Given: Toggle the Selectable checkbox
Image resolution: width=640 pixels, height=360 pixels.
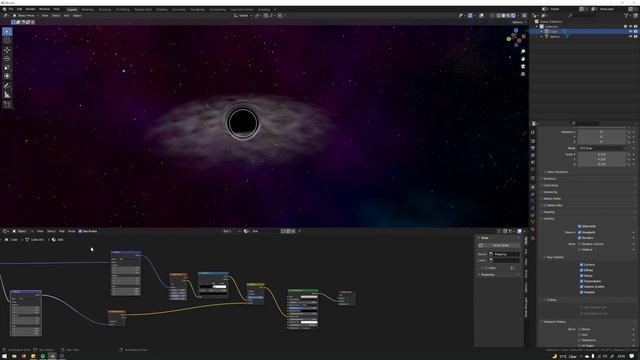Looking at the screenshot, I should click(x=580, y=226).
